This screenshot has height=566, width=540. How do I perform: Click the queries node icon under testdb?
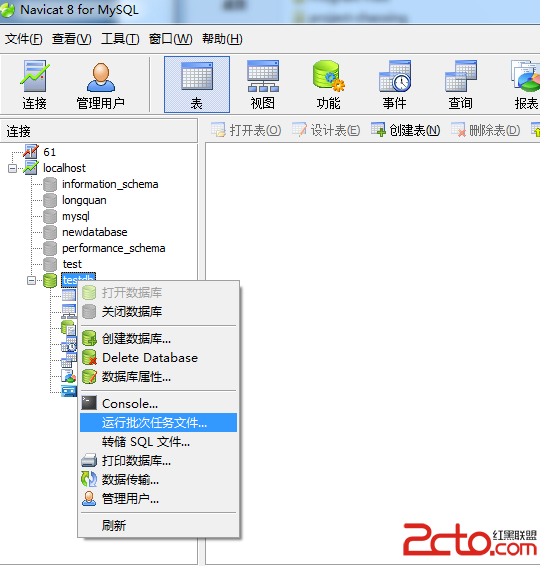[69, 360]
